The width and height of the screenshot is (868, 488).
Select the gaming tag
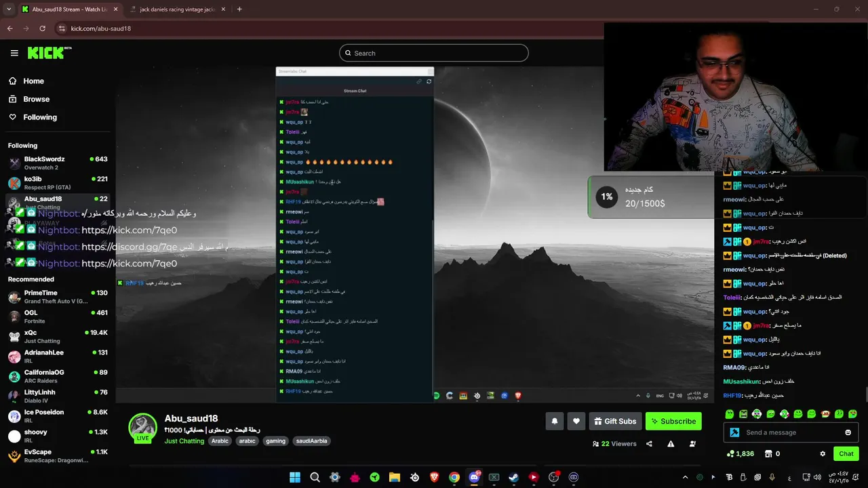(x=275, y=441)
